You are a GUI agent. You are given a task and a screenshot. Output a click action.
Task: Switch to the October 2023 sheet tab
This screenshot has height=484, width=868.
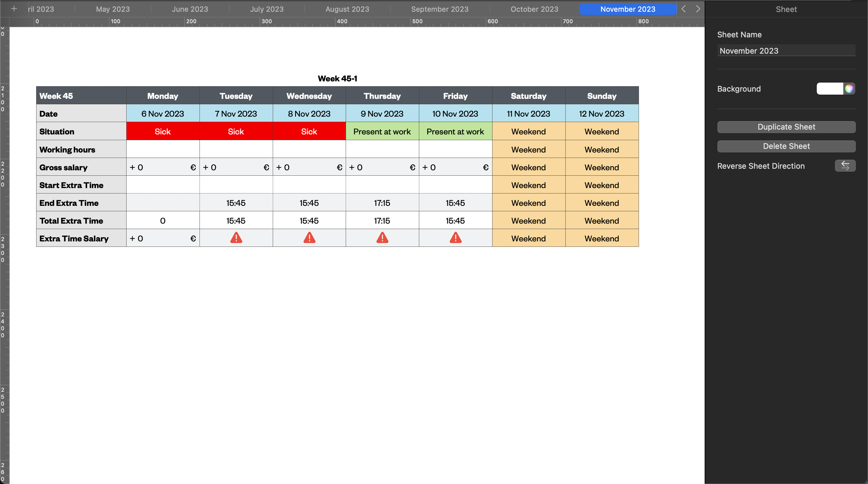coord(534,9)
